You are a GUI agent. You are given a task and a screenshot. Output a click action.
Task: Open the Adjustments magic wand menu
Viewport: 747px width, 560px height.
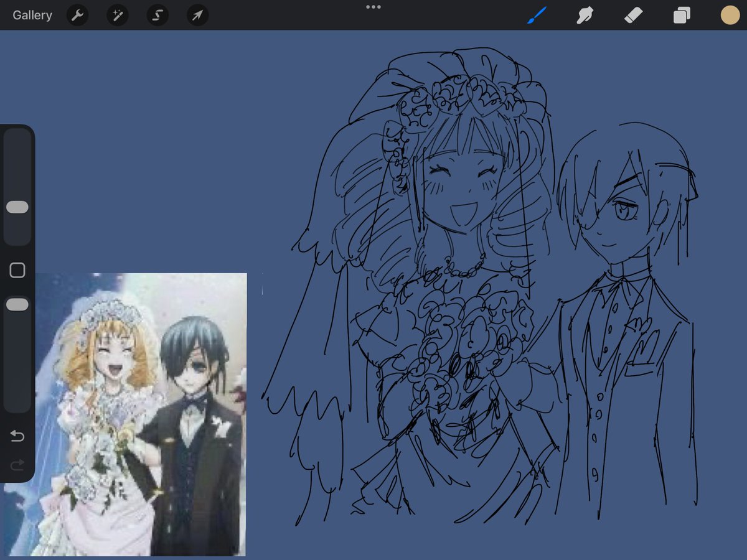[117, 16]
